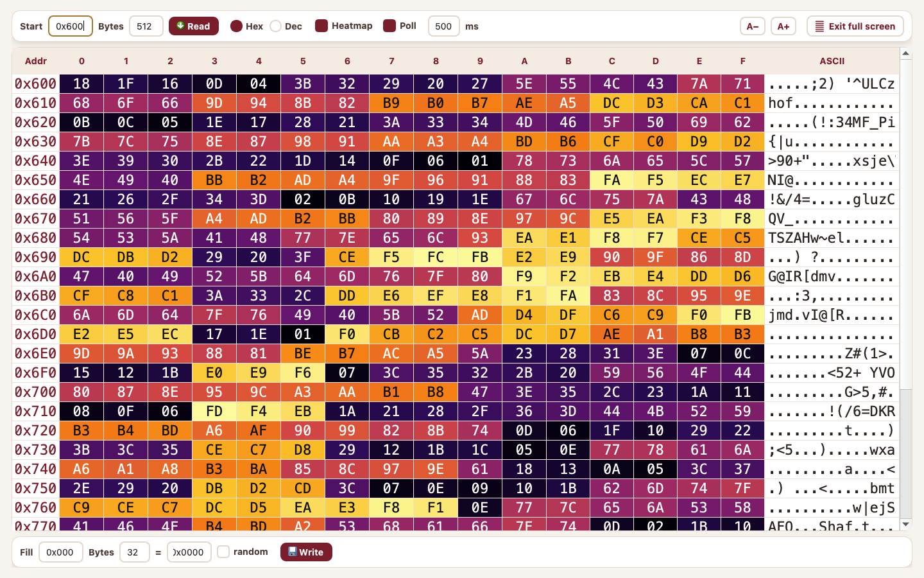Enable the random fill checkbox

223,552
